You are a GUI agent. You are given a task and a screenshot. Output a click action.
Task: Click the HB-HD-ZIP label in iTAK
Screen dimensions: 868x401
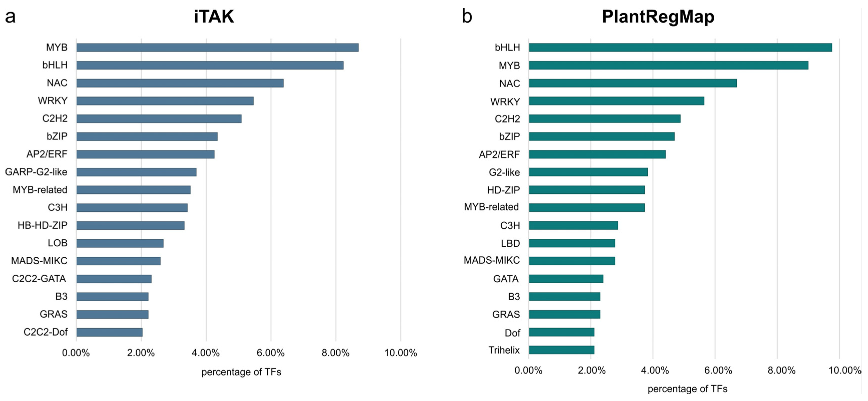tap(42, 225)
